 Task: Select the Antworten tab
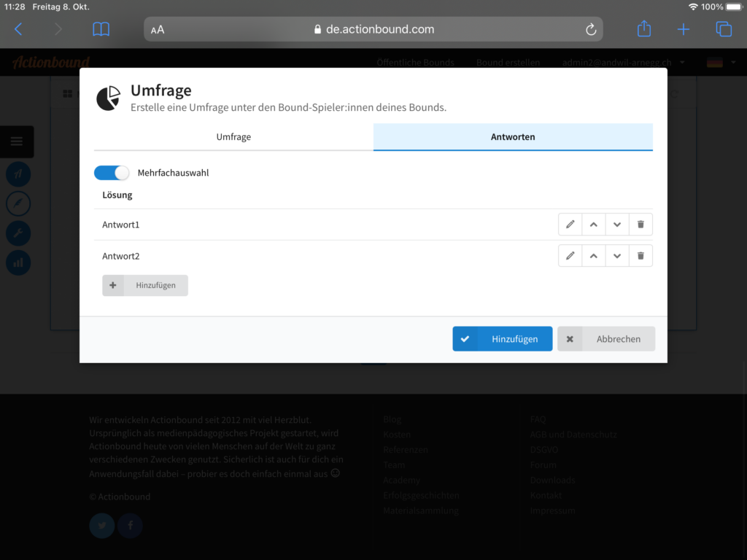(x=513, y=137)
